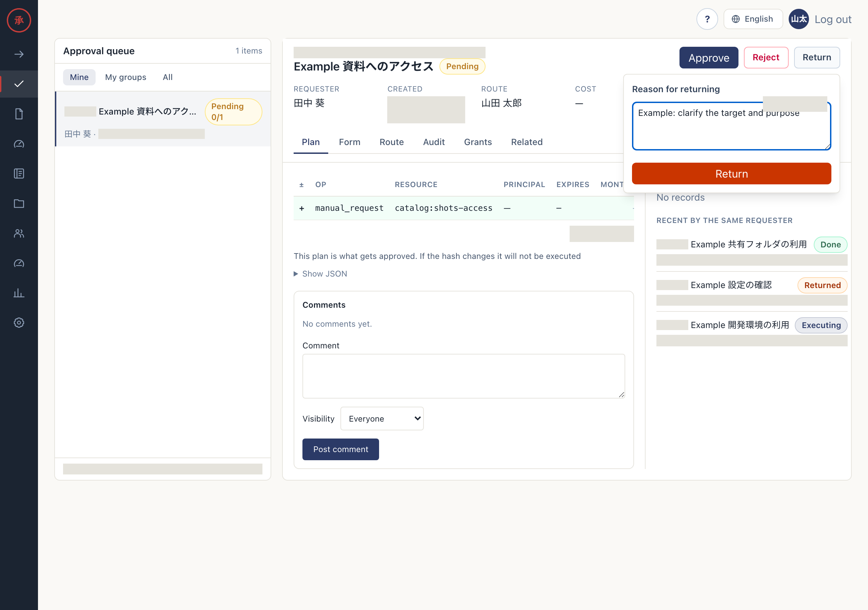This screenshot has height=610, width=868.
Task: Open the English language selector
Action: pos(753,19)
